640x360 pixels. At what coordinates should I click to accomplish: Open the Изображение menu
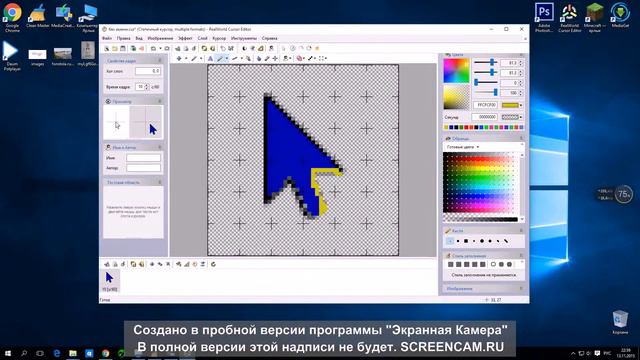click(160, 38)
